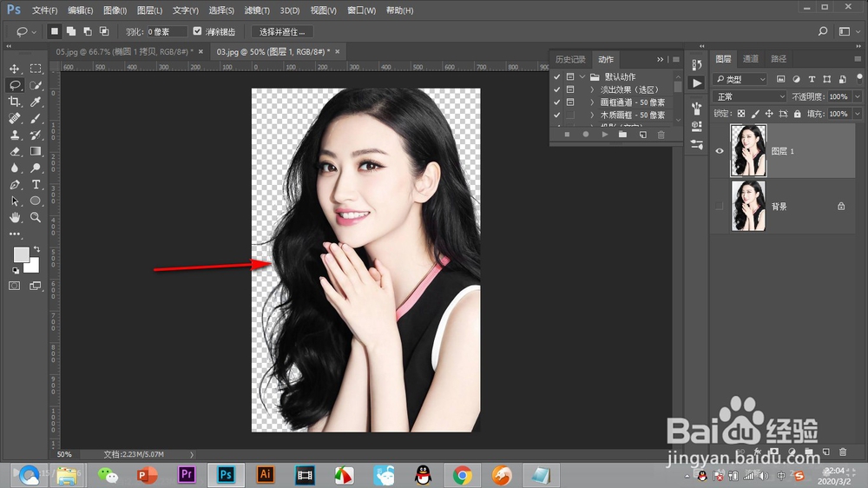The width and height of the screenshot is (868, 488).
Task: Begin recording in Actions panel
Action: [x=586, y=135]
